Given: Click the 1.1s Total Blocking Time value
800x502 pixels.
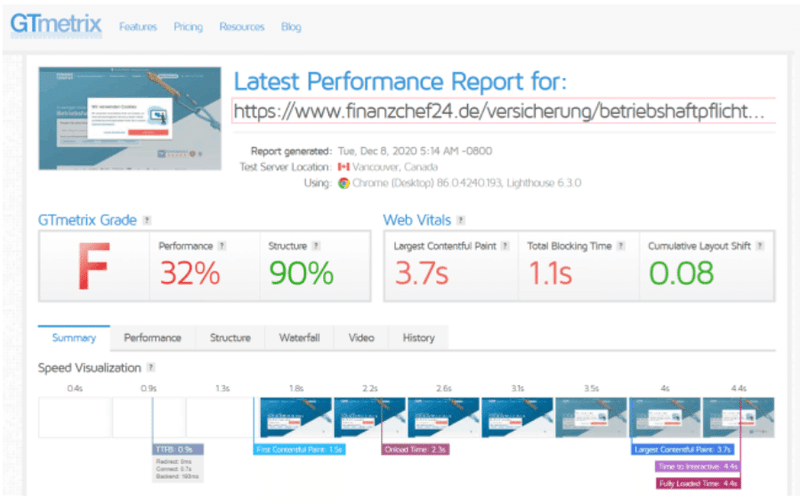Looking at the screenshot, I should tap(550, 273).
